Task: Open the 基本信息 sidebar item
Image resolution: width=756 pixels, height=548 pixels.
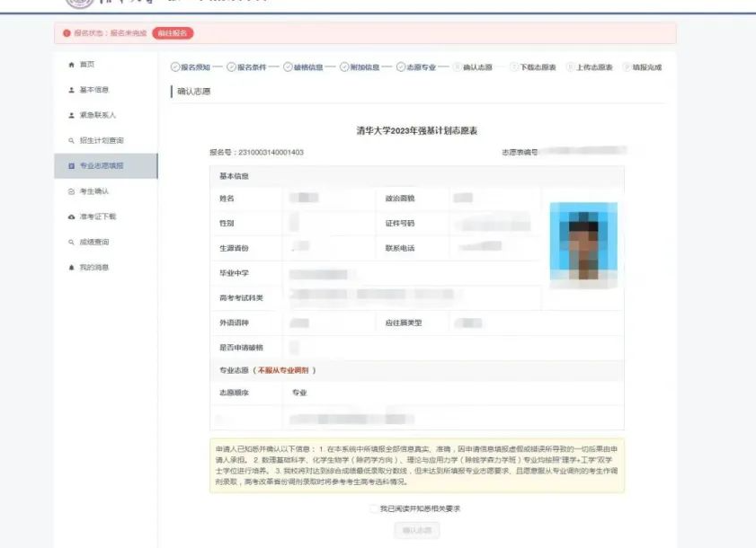Action: pos(106,90)
